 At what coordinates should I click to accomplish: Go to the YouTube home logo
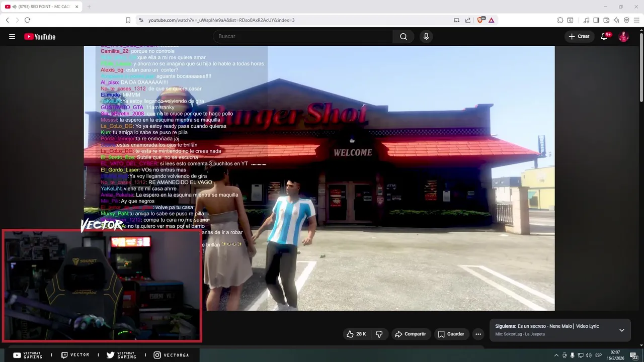click(40, 37)
